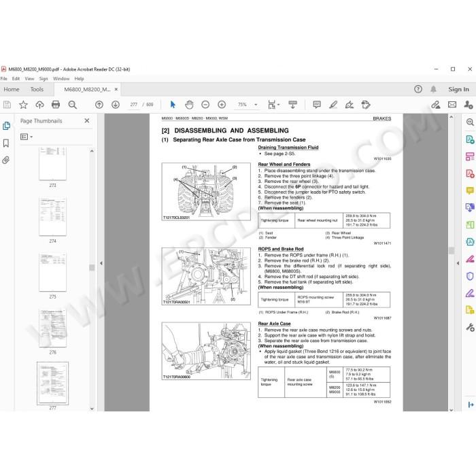Open Fill & Sign tool in right pane
This screenshot has height=476, width=476.
[x=470, y=293]
